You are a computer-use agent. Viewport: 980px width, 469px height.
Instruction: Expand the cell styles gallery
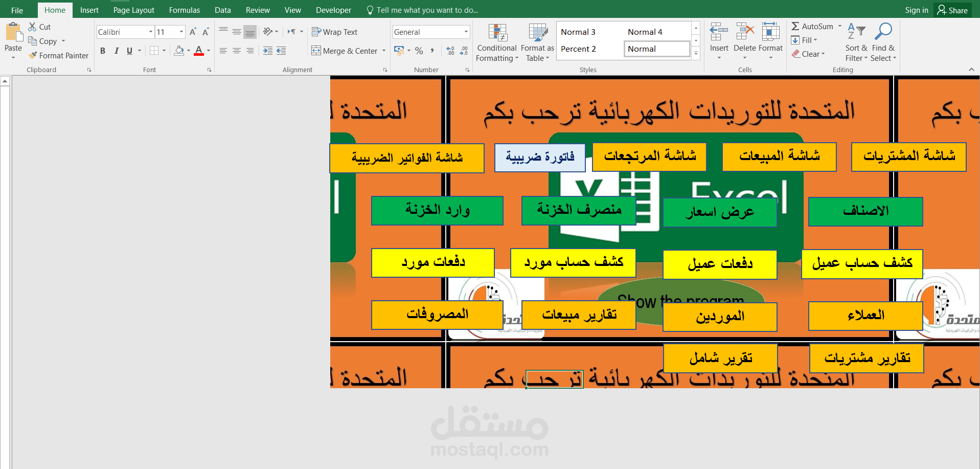coord(696,53)
